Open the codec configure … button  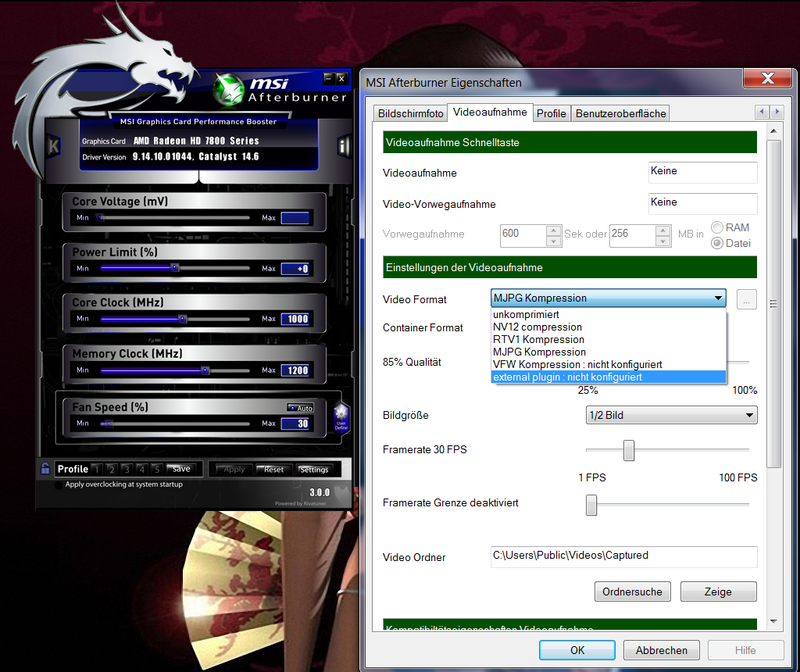(x=746, y=299)
